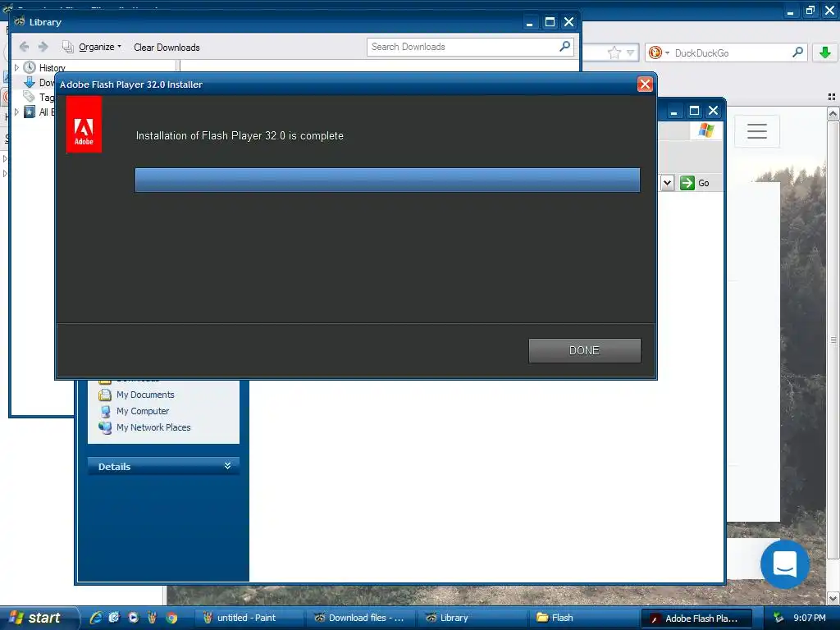Open the tab groups grid icon

click(x=832, y=97)
